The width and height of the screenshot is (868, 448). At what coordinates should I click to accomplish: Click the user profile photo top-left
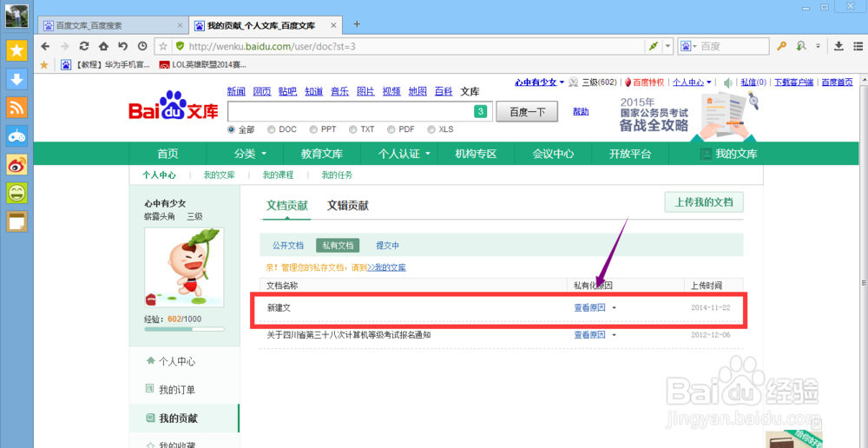(x=16, y=16)
